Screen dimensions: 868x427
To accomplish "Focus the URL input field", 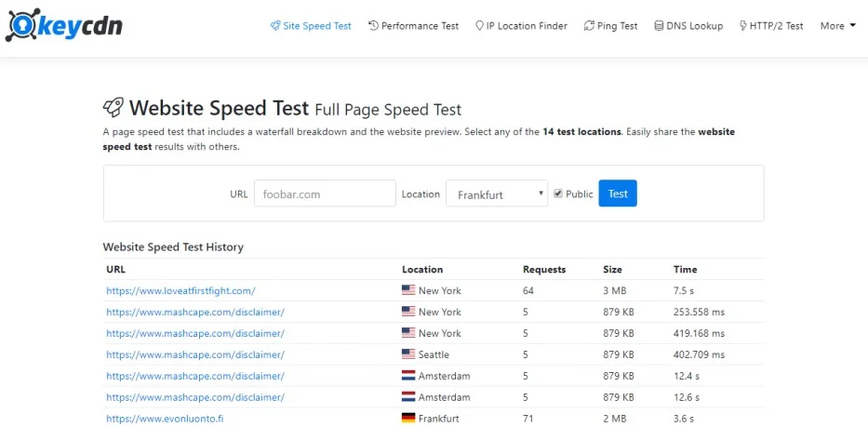I will point(325,193).
